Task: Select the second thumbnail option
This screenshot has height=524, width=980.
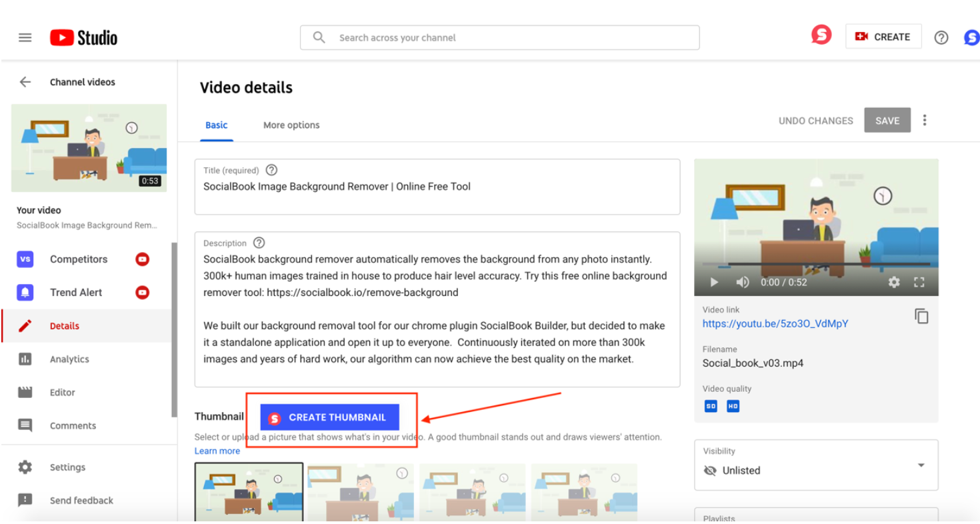Action: (x=361, y=492)
